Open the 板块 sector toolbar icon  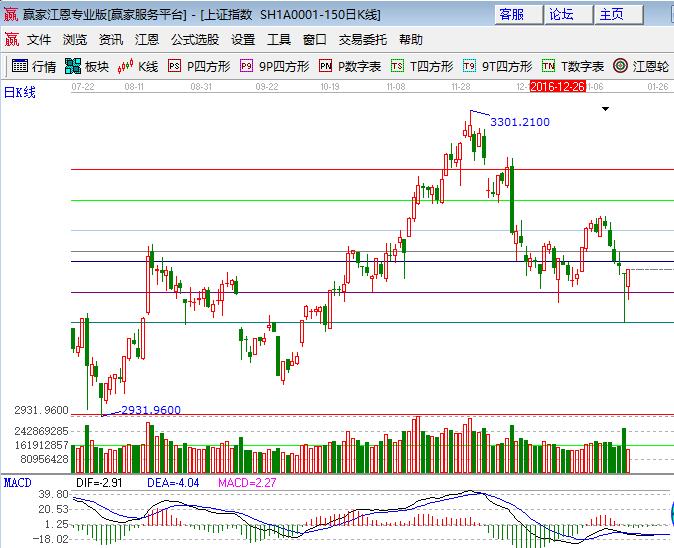tap(87, 66)
